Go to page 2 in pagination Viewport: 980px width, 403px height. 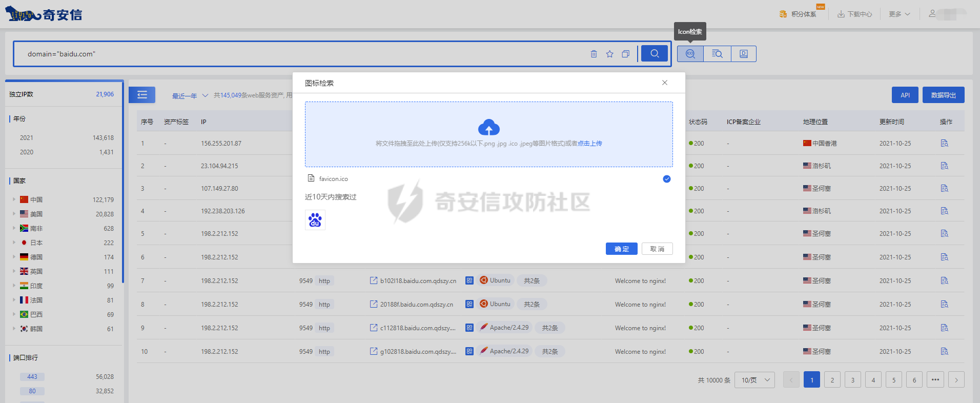pyautogui.click(x=832, y=380)
